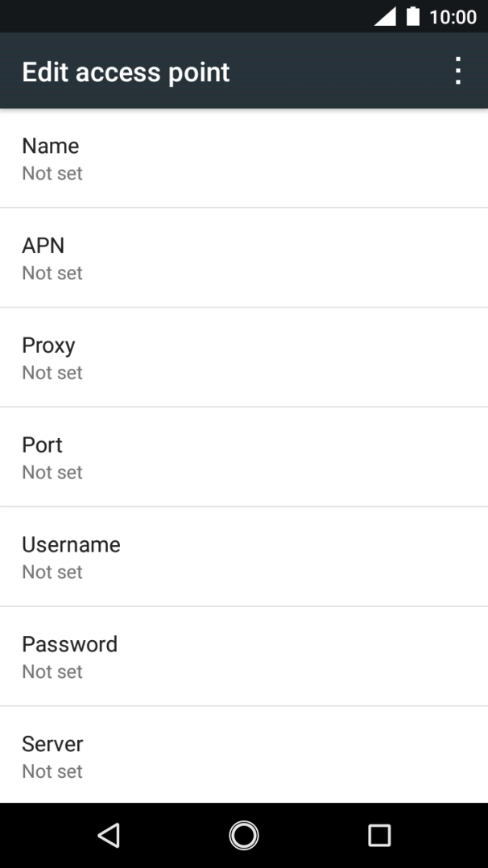This screenshot has width=488, height=868.
Task: Set the Username entry
Action: 71,545
